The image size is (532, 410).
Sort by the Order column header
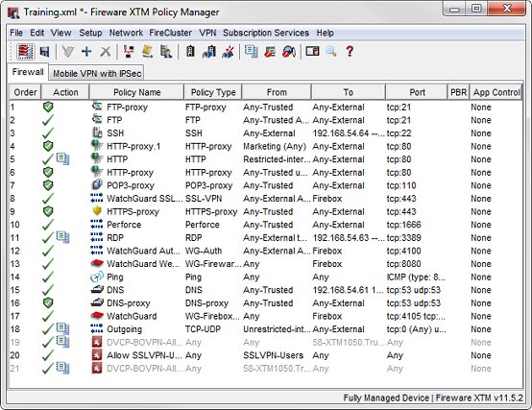coord(25,92)
